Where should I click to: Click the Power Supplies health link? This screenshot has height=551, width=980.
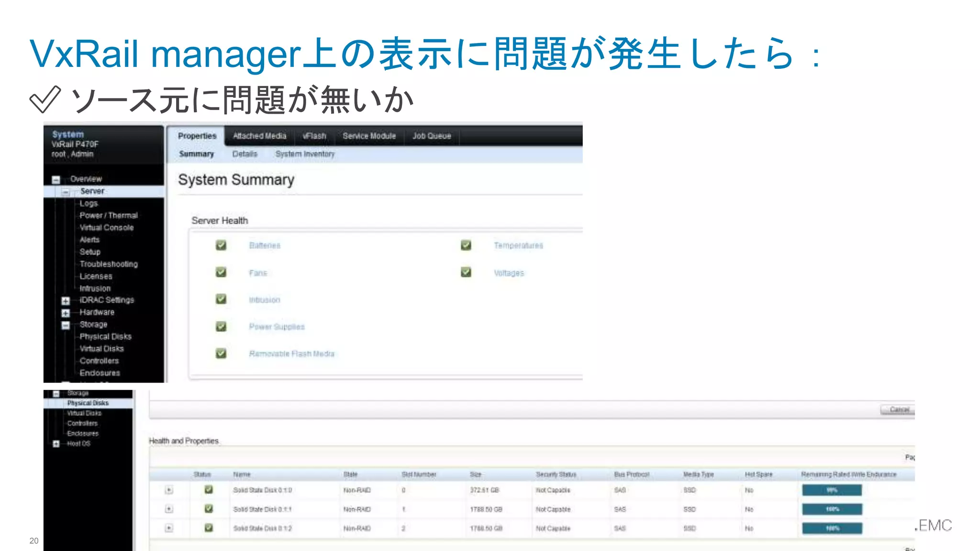(277, 327)
